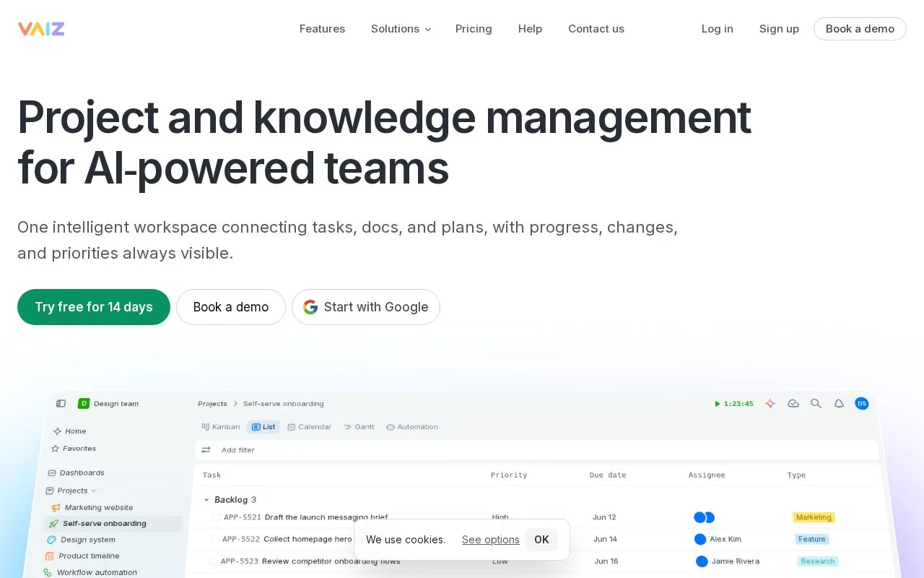Image resolution: width=924 pixels, height=578 pixels.
Task: Mark task APP-5522 as complete
Action: pyautogui.click(x=214, y=539)
